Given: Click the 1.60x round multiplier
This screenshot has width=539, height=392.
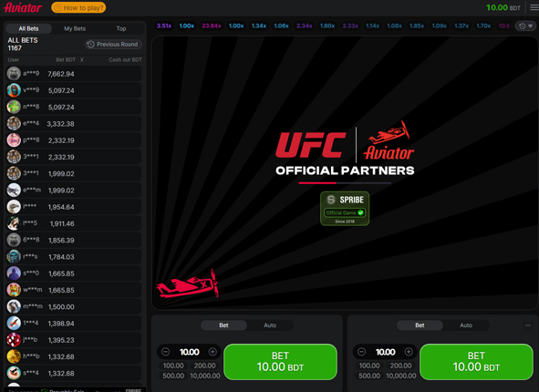Looking at the screenshot, I should click(327, 26).
